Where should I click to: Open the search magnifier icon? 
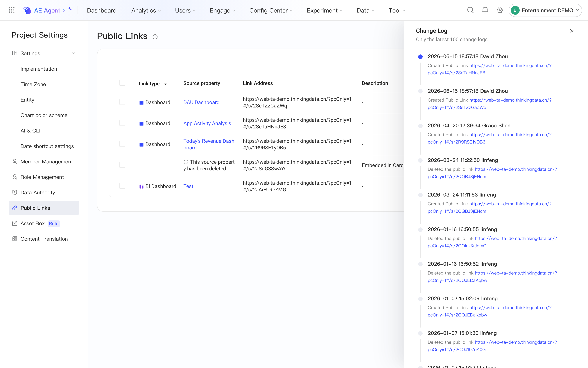[x=470, y=10]
